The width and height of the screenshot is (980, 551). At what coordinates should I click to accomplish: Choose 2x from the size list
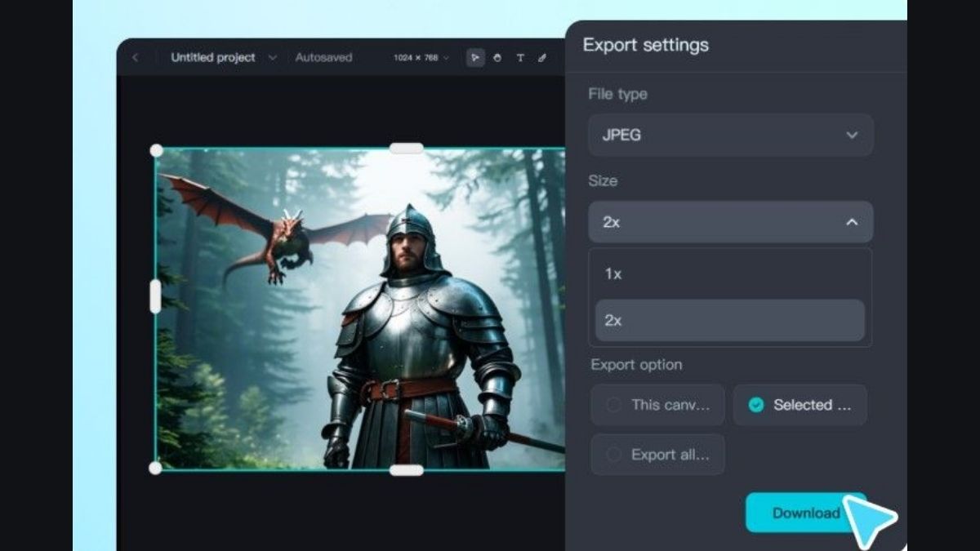730,320
